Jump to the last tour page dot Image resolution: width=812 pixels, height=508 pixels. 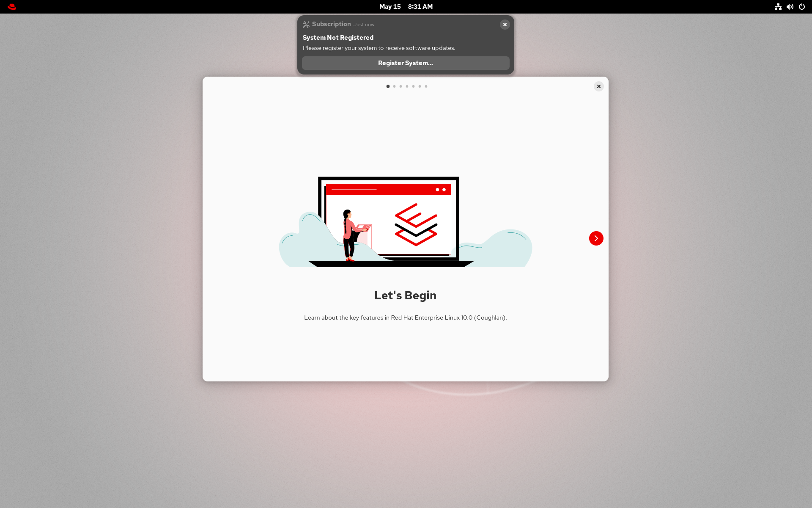(426, 86)
